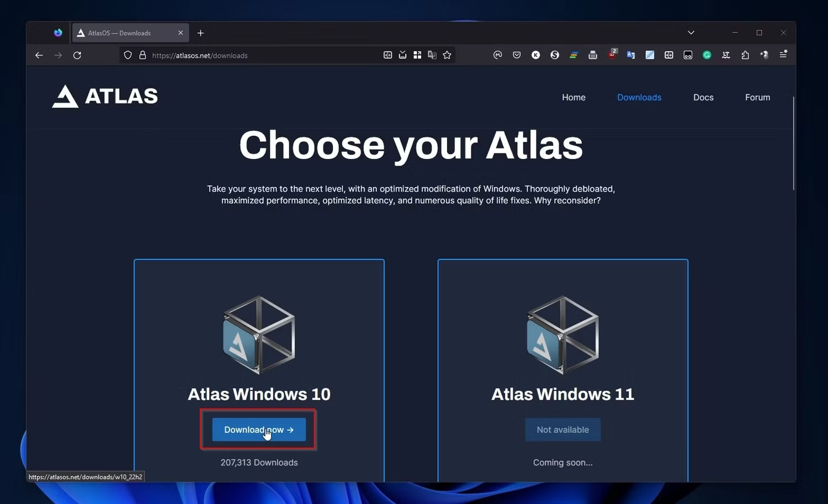The image size is (828, 504).
Task: Open the Docs nav link
Action: coord(703,97)
